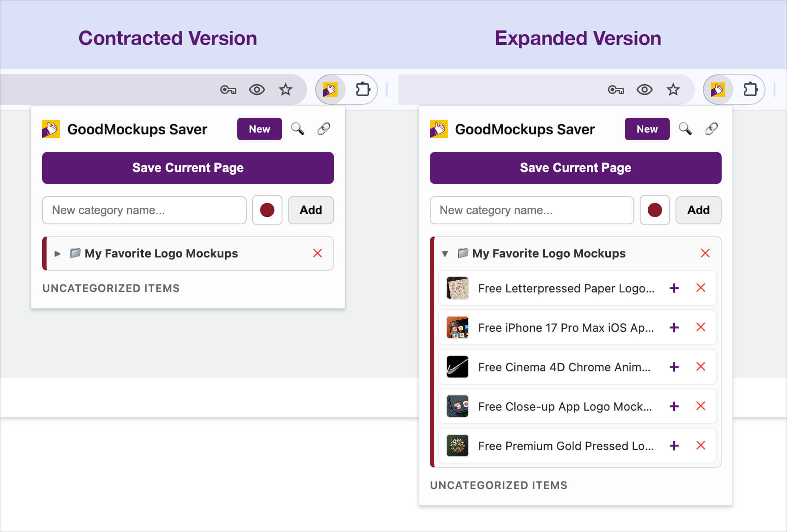Delete expanded My Favorite Logo Mockups category
787x532 pixels.
tap(705, 253)
